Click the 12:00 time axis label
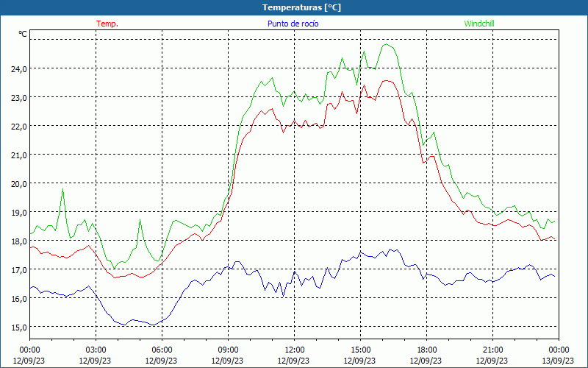 (x=295, y=350)
